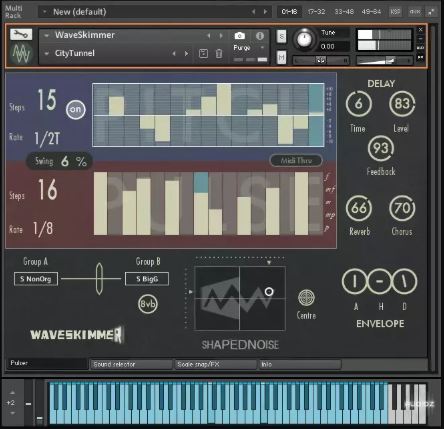Select the envelope Attack shape icon
Image resolution: width=444 pixels, height=429 pixels.
[x=355, y=282]
